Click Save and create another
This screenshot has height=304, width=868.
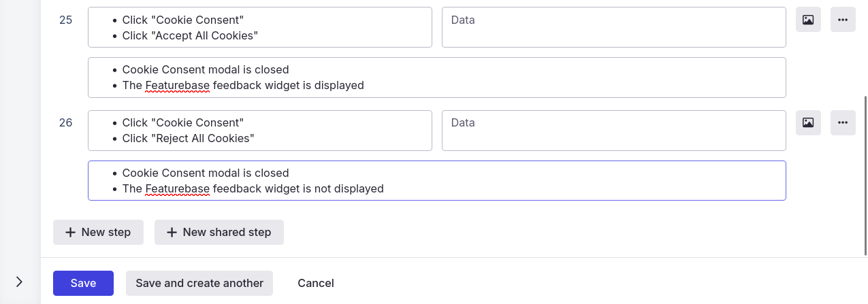click(199, 283)
